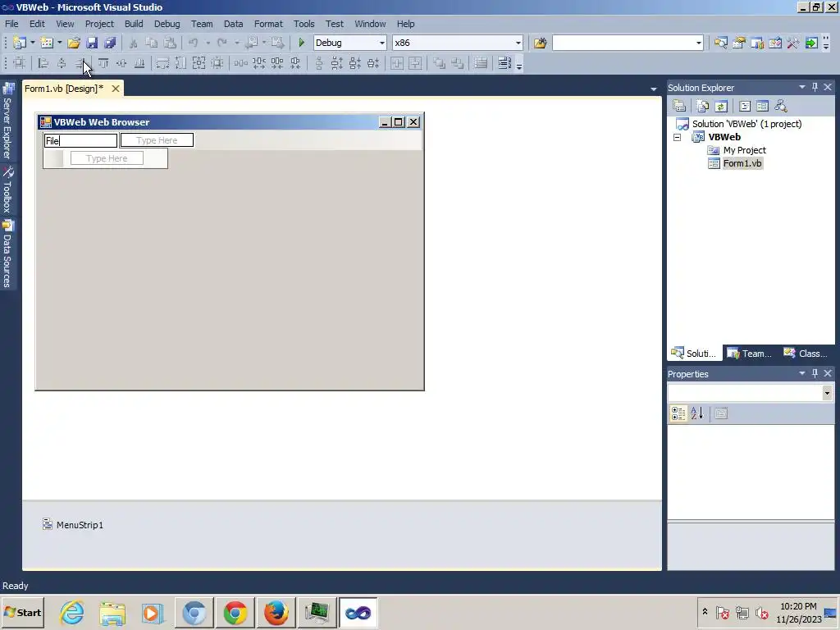Click the View Code icon in Solution Explorer
The image size is (840, 630).
[745, 106]
